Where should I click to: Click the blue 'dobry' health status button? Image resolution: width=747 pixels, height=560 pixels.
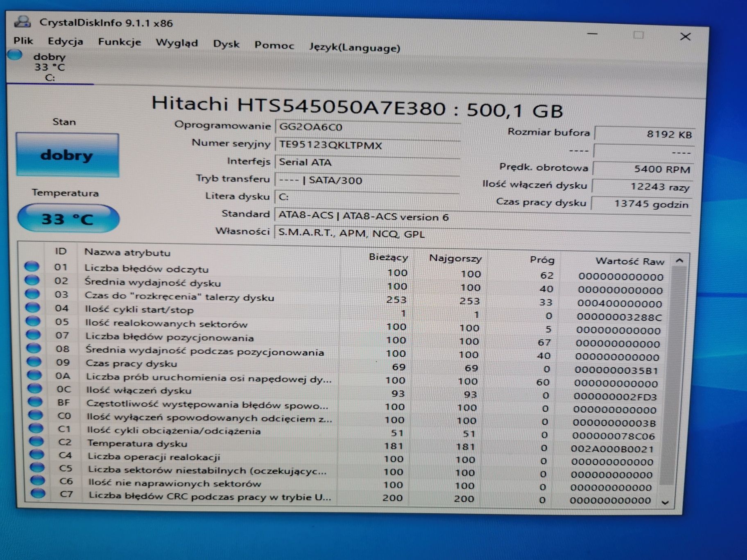pyautogui.click(x=68, y=155)
